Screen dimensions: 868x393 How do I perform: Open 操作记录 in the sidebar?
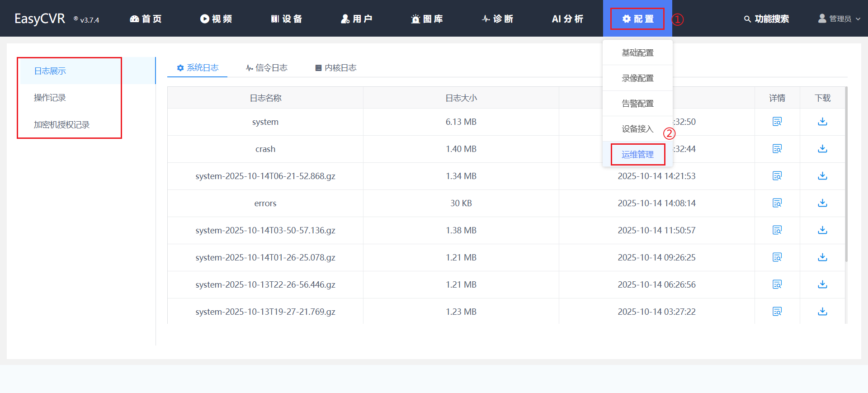(x=50, y=98)
